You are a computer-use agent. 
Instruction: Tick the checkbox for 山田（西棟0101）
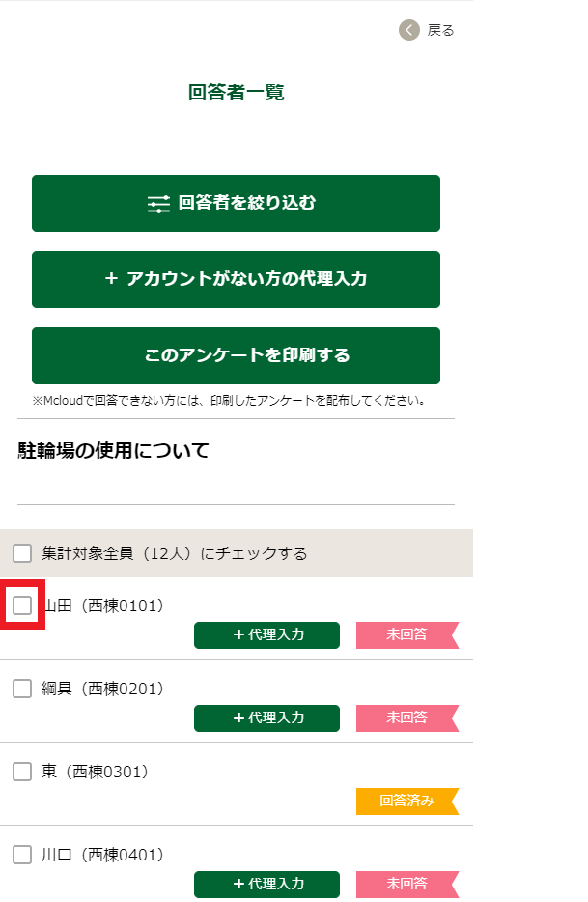22,606
